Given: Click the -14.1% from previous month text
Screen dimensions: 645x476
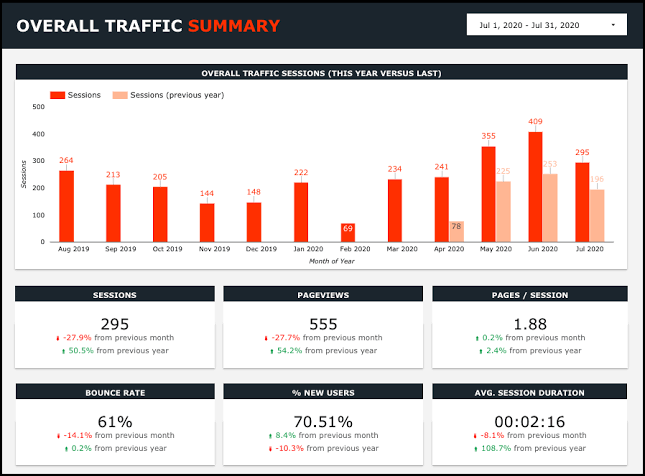Looking at the screenshot, I should tap(118, 435).
